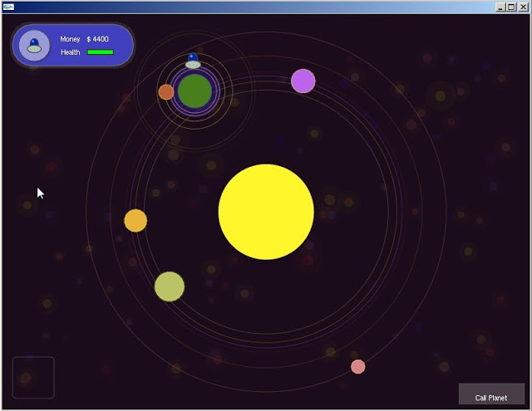Open the application icon in title bar
Screen dimensions: 532x411
(8, 7)
